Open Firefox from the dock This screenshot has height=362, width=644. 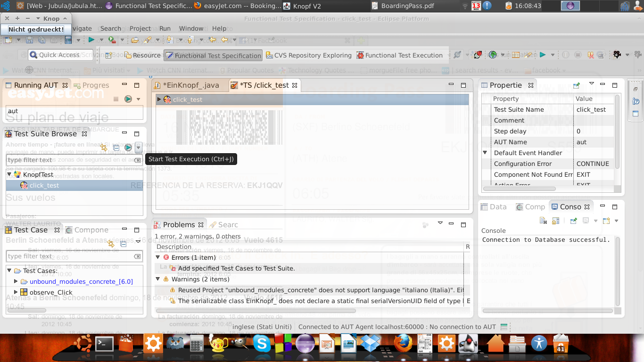[404, 343]
